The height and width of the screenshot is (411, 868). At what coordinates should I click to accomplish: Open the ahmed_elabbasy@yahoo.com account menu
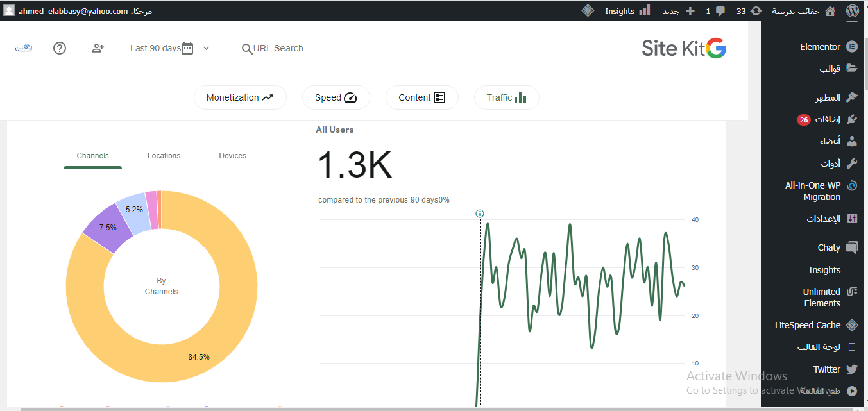click(78, 11)
